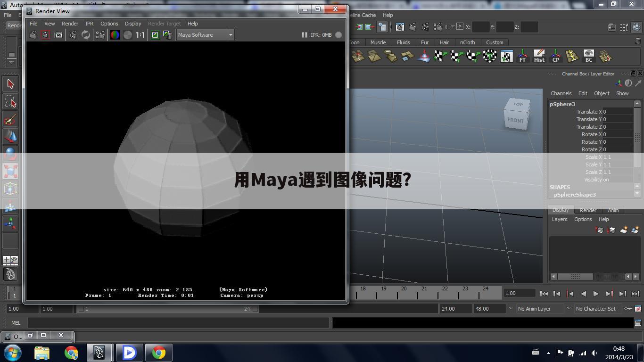Screen dimensions: 644x362
Task: Create new empty layer icon
Action: pos(623,230)
